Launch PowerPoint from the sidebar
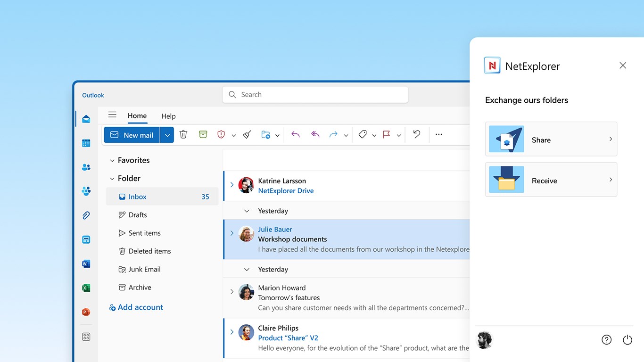Screen dimensions: 644x362 (x=86, y=312)
